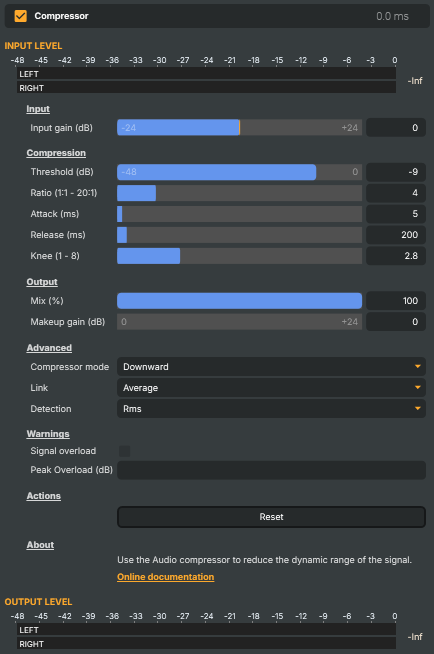Screen dimensions: 434x654
Task: Adjust the Knee slider
Action: [x=239, y=256]
